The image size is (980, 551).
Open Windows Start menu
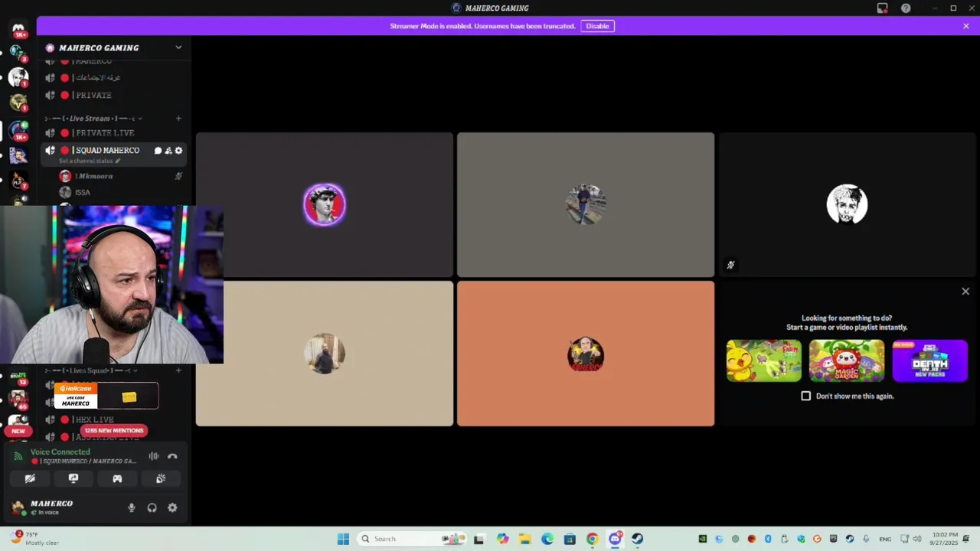[343, 539]
